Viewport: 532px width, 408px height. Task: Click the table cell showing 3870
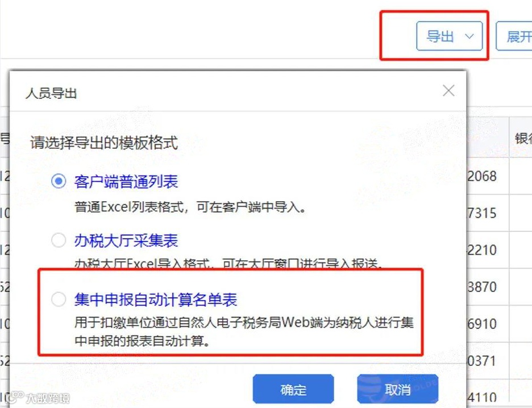(x=488, y=287)
